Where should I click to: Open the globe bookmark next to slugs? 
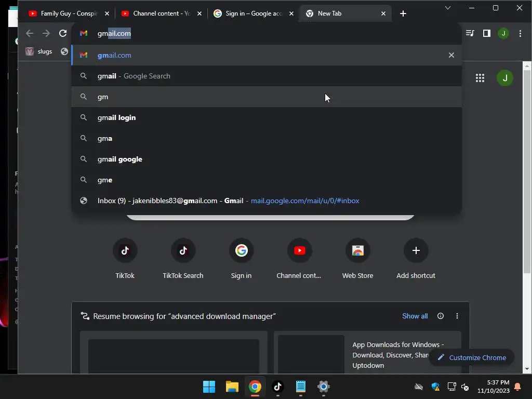pos(64,51)
